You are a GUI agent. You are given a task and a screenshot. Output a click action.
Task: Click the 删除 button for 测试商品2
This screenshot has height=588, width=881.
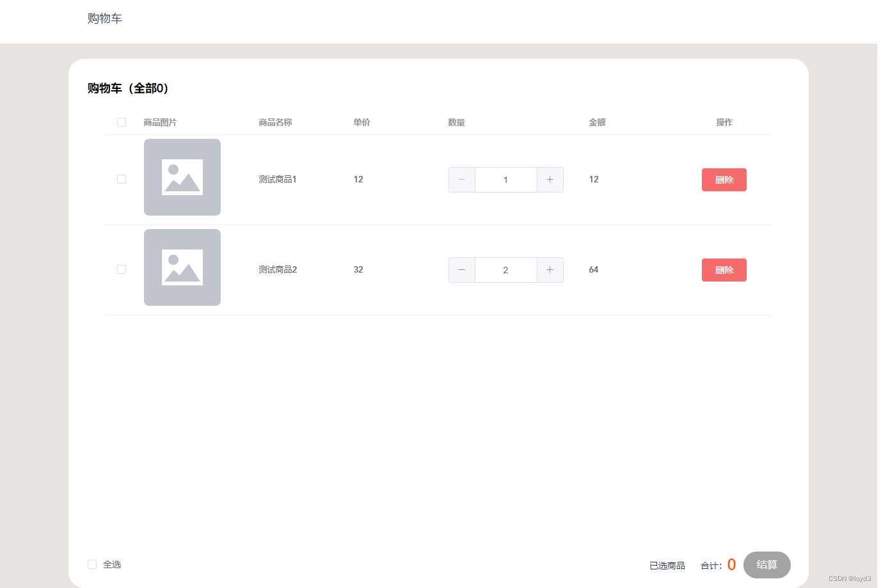pyautogui.click(x=724, y=270)
